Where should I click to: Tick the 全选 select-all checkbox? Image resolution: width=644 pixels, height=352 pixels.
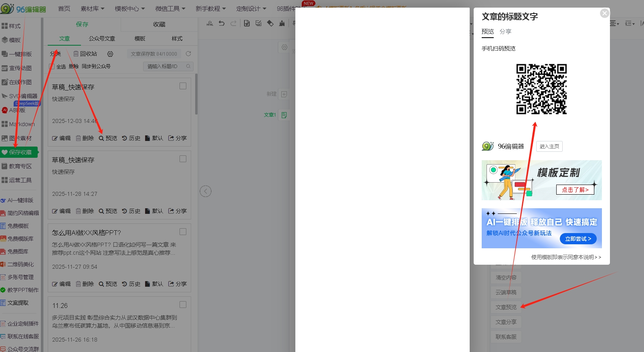click(52, 66)
